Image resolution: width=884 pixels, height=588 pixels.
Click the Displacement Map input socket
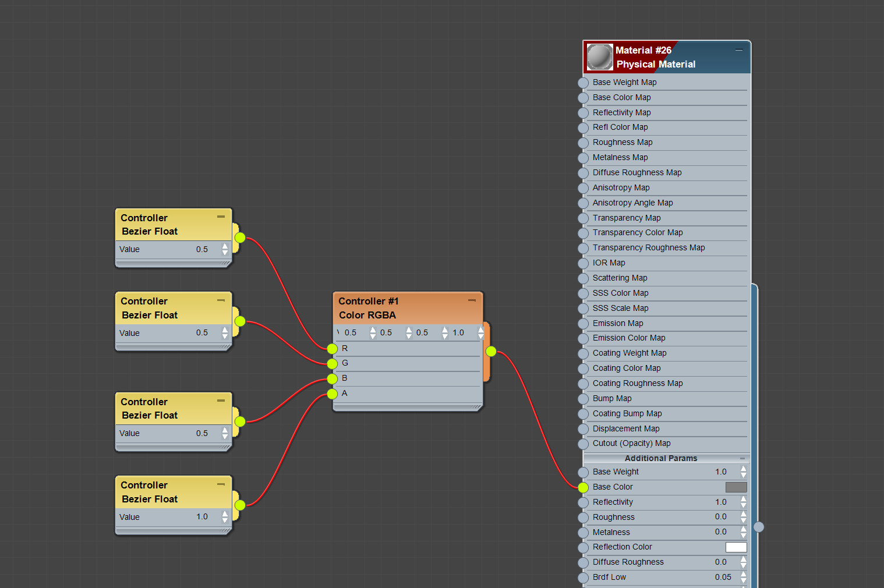pos(584,429)
